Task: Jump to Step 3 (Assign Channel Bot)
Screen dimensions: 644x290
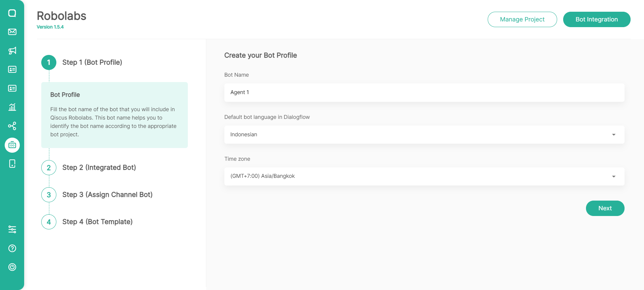Action: (107, 195)
